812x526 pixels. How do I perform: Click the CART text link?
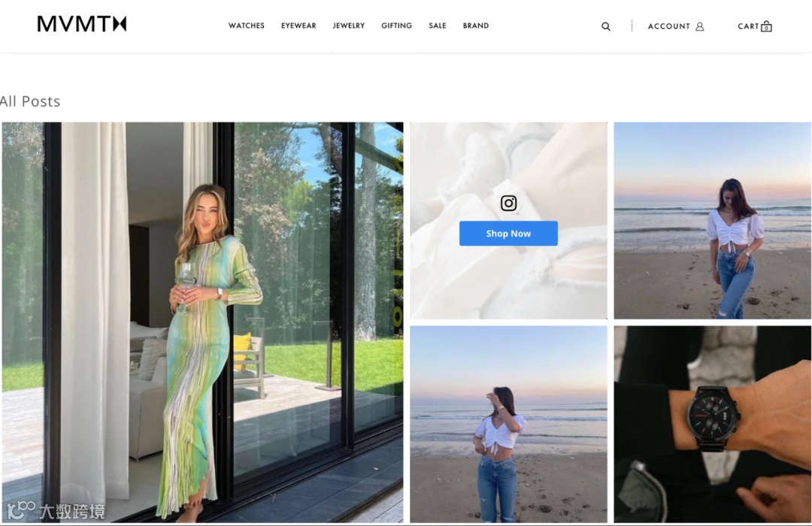coord(748,26)
